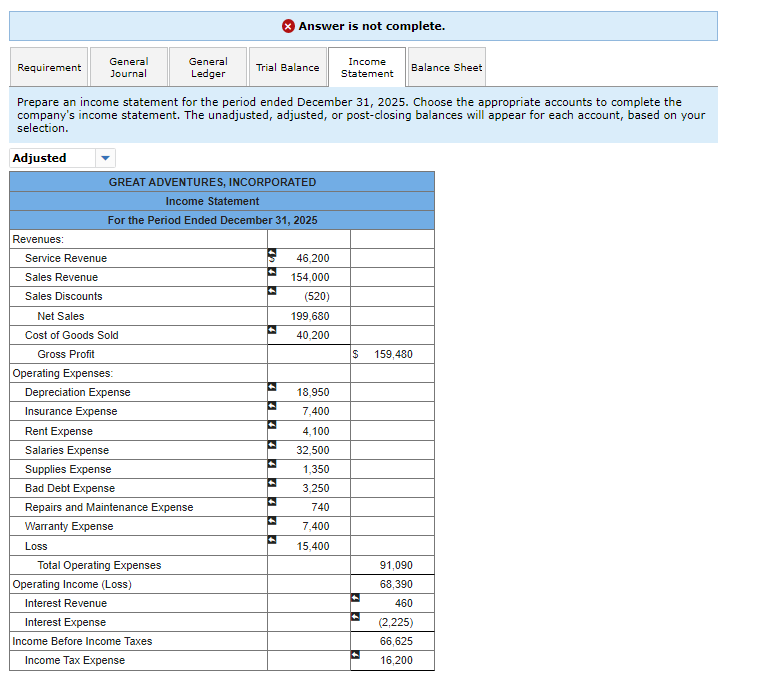Click the Loss account cell
Image resolution: width=762 pixels, height=675 pixels.
tap(139, 546)
